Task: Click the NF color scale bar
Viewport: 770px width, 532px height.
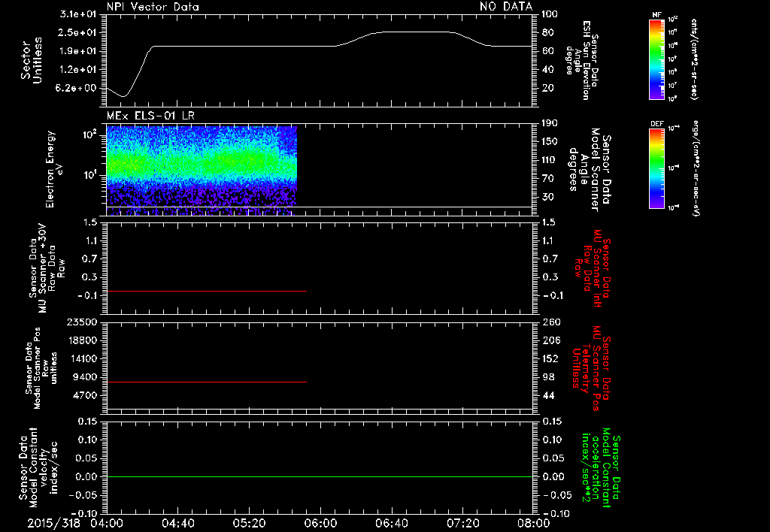Action: (x=656, y=59)
